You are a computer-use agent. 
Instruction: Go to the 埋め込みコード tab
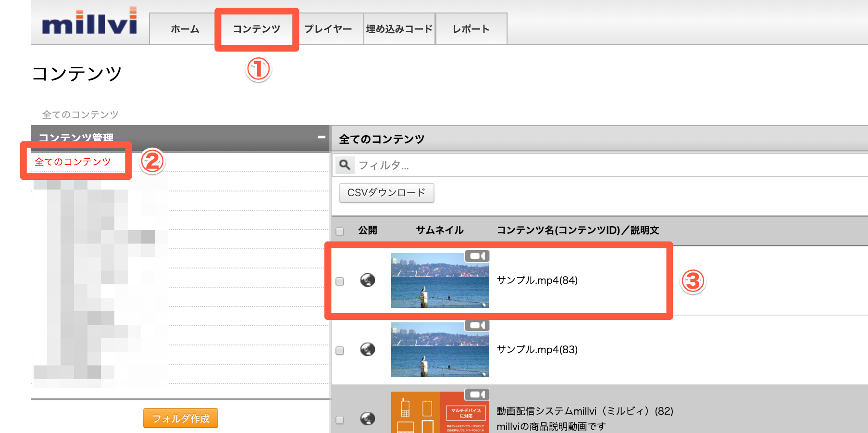click(x=399, y=29)
